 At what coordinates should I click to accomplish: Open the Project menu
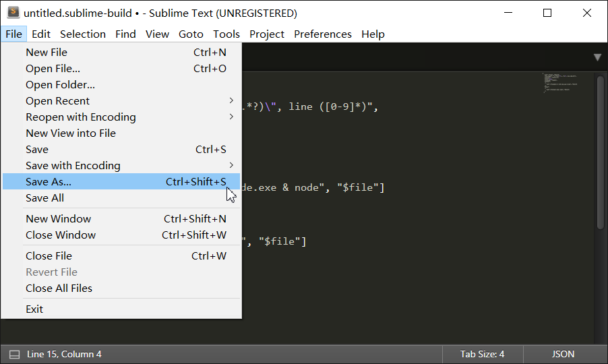tap(267, 34)
